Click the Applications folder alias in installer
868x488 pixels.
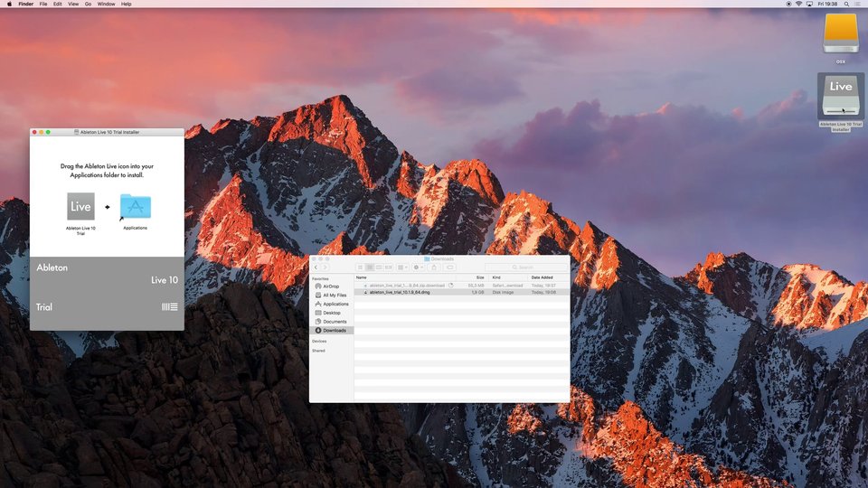coord(135,207)
